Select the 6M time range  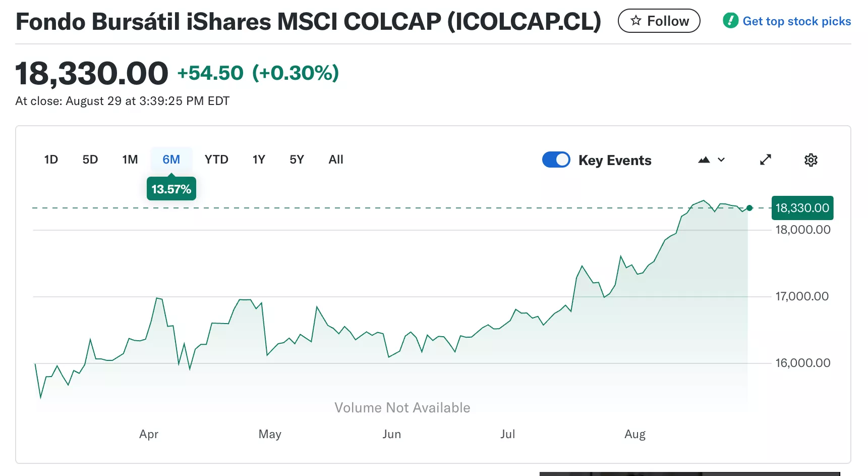171,160
